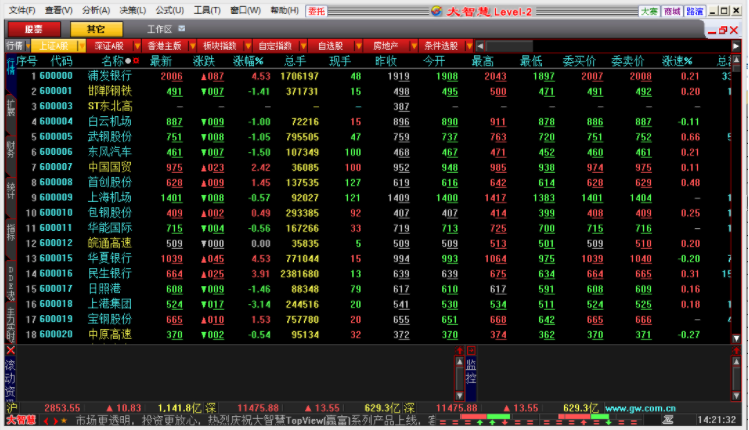Expand dropdown arrow next to 自选股
The width and height of the screenshot is (749, 430).
(x=359, y=46)
